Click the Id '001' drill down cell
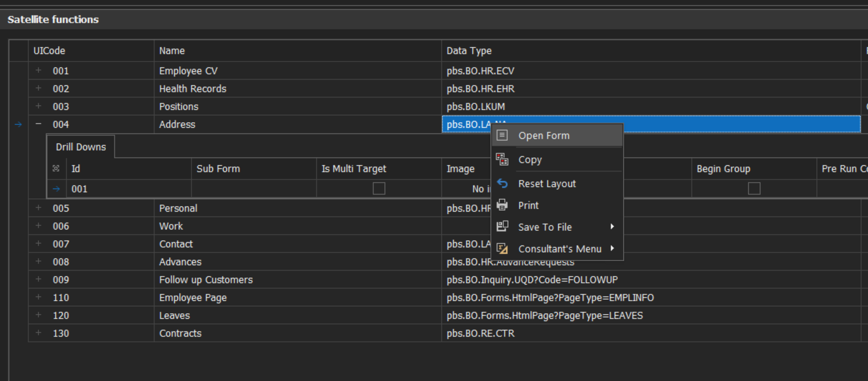This screenshot has height=381, width=868. 129,189
